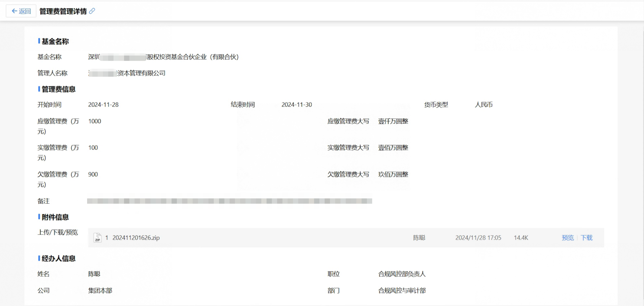Select owed fee value 900
The height and width of the screenshot is (306, 644).
click(93, 174)
